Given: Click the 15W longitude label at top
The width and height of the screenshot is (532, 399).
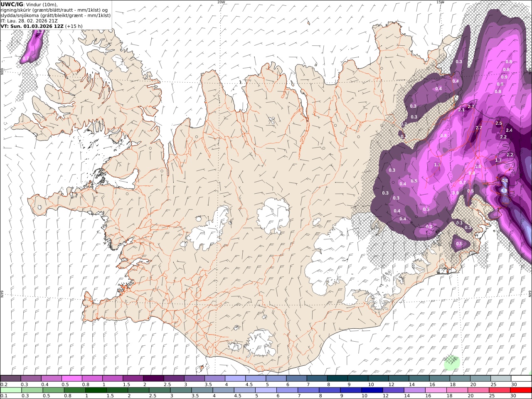Looking at the screenshot, I should click(440, 2).
